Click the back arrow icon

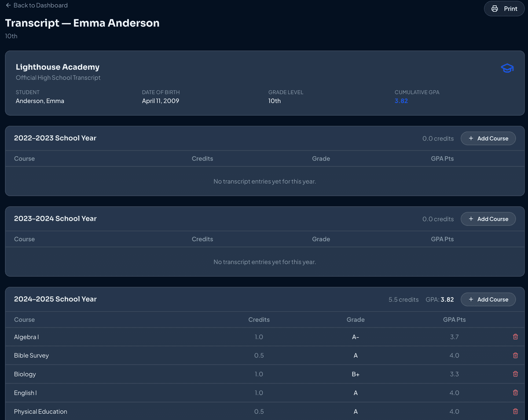[8, 5]
